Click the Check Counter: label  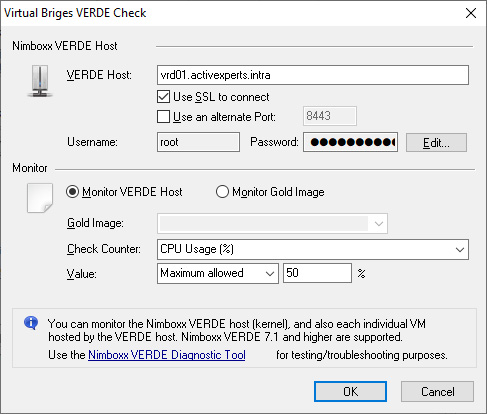tap(104, 249)
